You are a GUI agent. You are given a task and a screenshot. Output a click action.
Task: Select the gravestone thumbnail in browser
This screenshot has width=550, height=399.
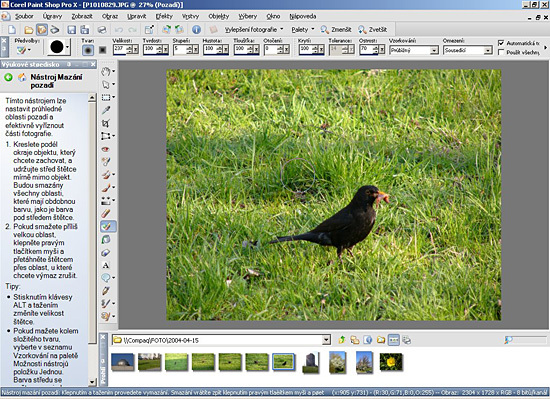[x=311, y=363]
